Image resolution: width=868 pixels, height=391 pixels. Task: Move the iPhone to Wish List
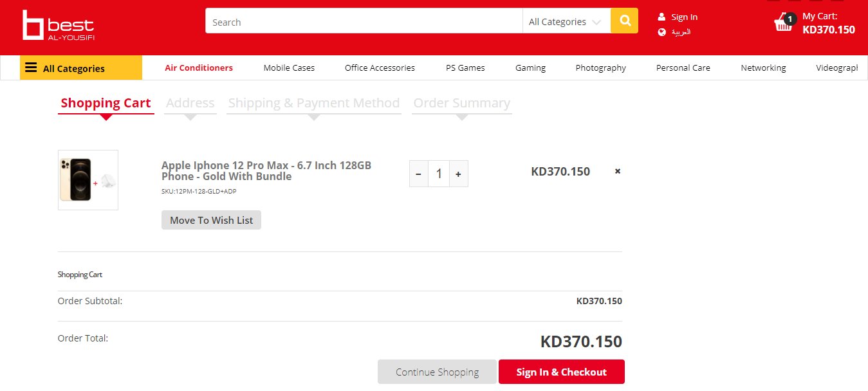(x=211, y=220)
